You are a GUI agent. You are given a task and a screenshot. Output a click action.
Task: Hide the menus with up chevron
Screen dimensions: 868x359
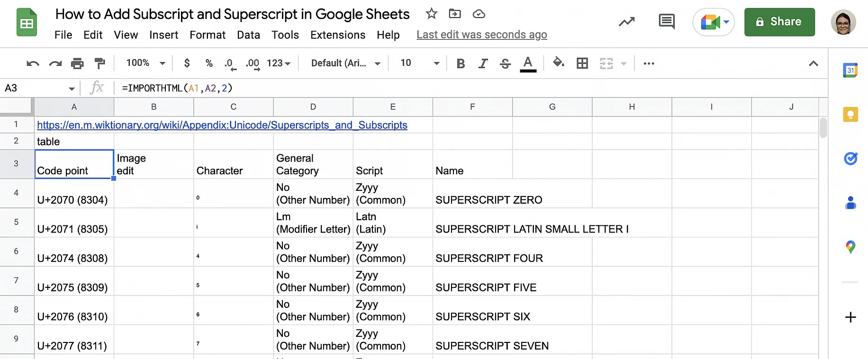pyautogui.click(x=813, y=63)
